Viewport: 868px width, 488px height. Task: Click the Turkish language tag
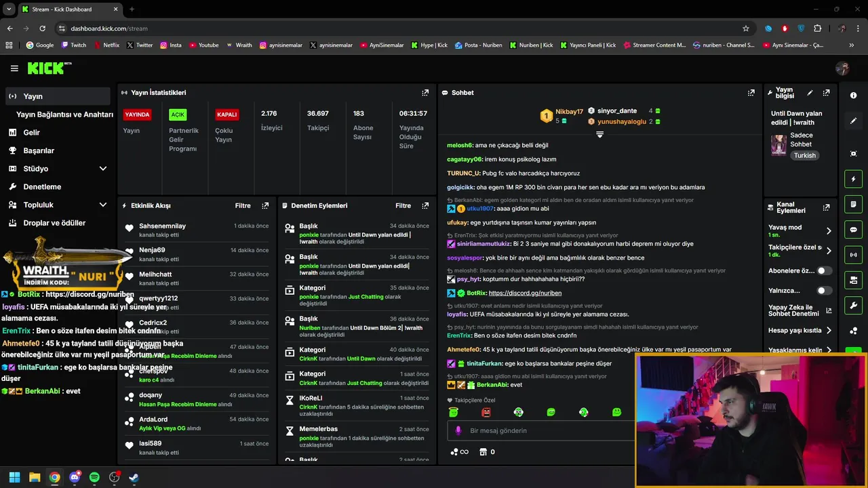805,155
